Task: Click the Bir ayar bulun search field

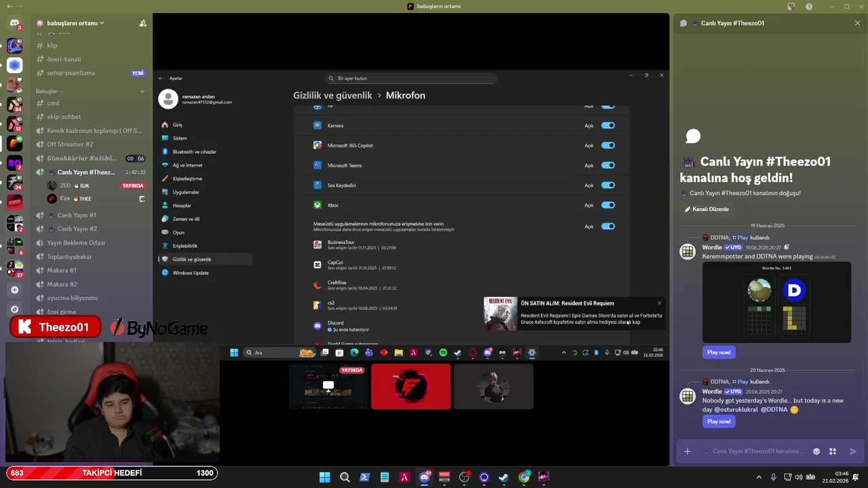Action: [x=411, y=78]
